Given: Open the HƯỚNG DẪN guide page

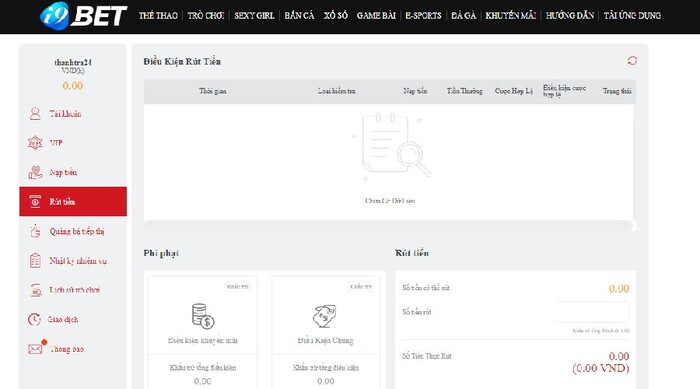Looking at the screenshot, I should (570, 16).
